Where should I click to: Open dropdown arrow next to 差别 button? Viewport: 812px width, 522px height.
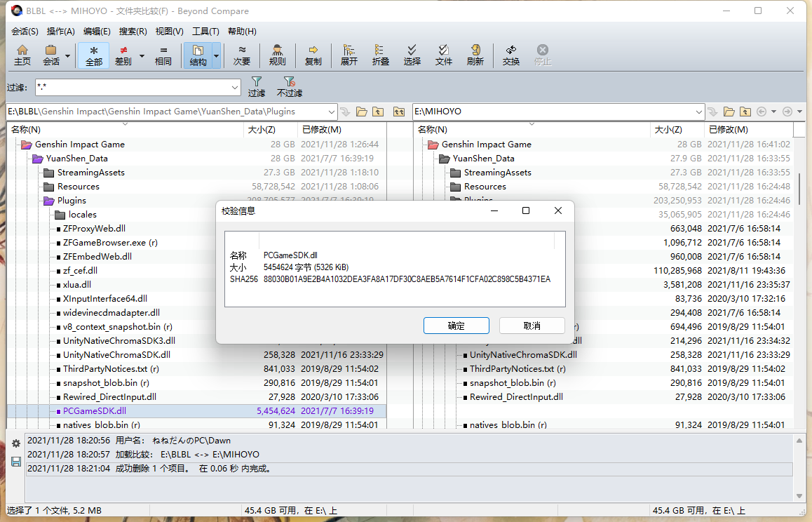[x=142, y=55]
